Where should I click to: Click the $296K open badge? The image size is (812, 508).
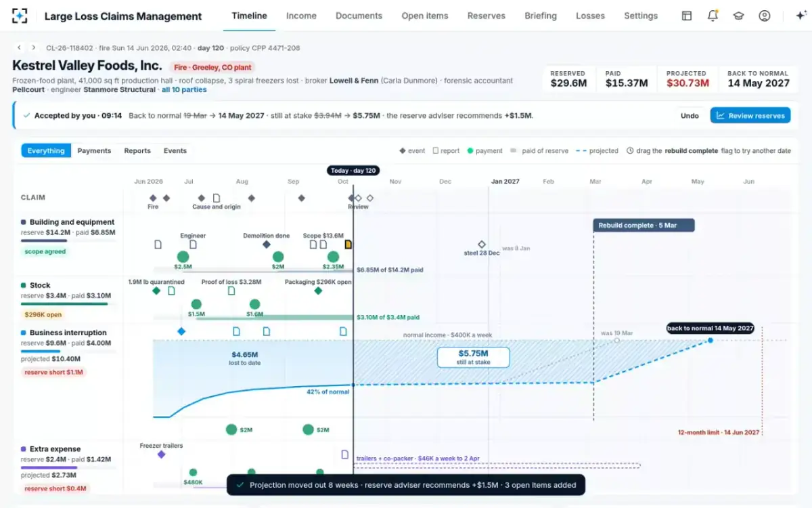coord(43,314)
